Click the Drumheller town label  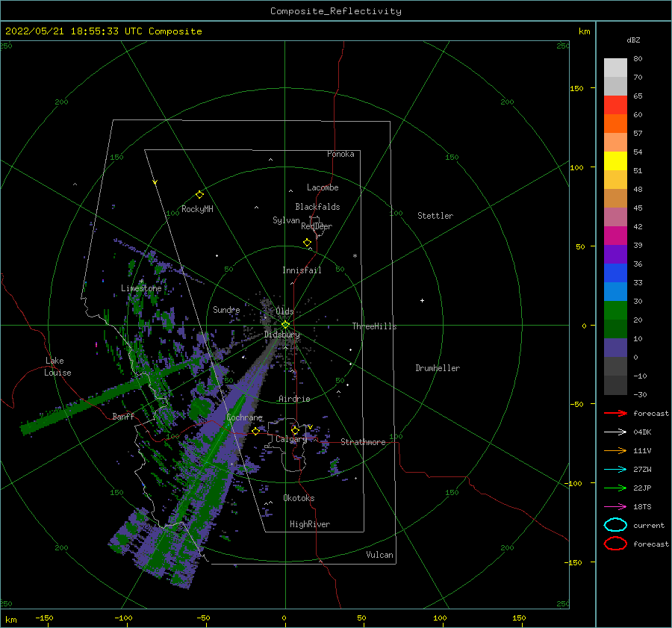point(438,368)
